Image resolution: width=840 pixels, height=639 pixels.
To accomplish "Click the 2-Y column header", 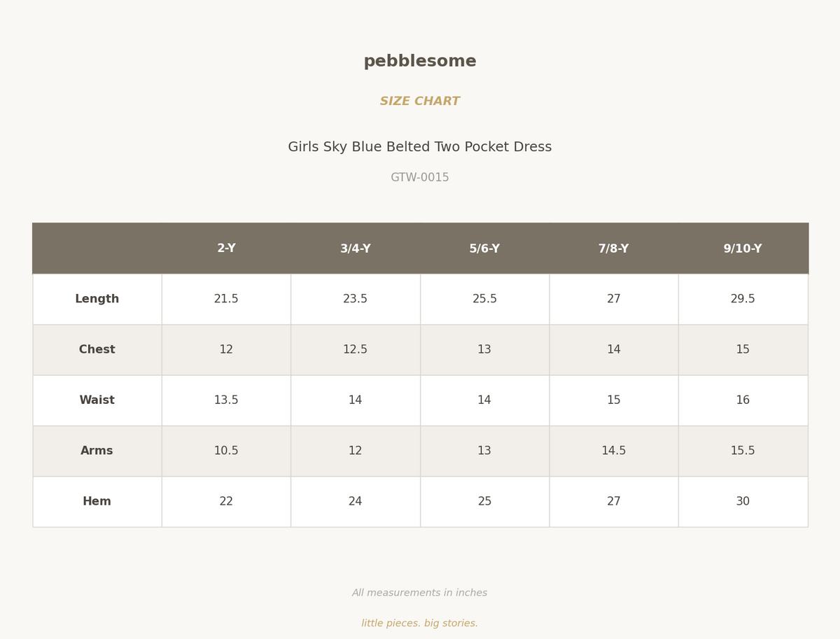I will point(226,248).
